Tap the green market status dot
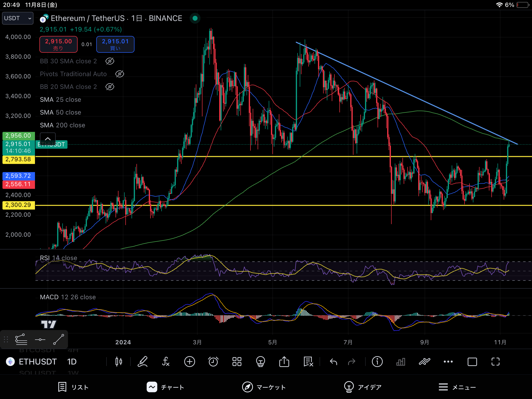Image resolution: width=532 pixels, height=399 pixels. click(x=195, y=18)
